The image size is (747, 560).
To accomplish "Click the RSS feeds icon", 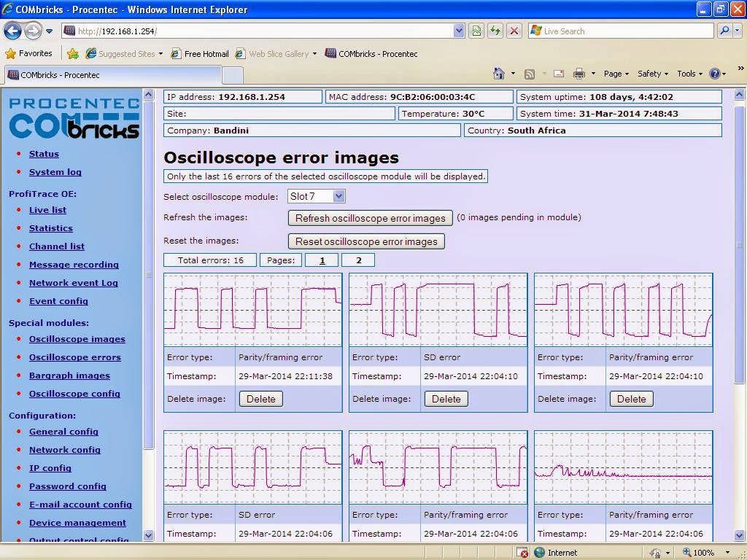I will coord(530,74).
